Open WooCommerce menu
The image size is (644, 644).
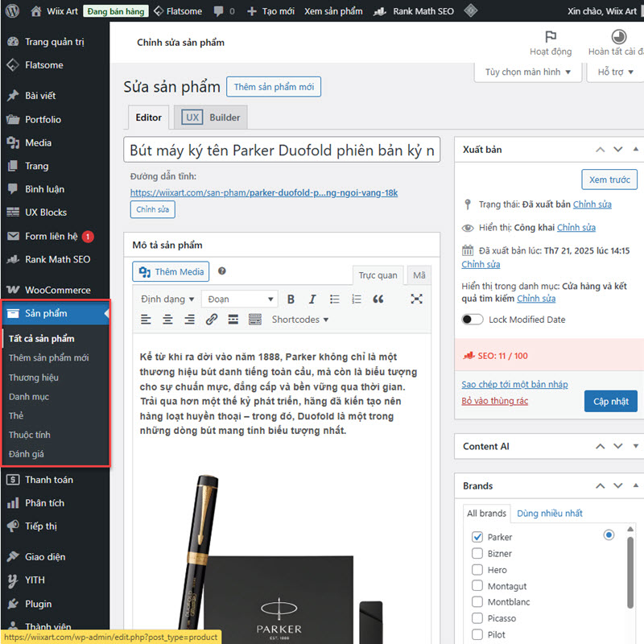coord(55,290)
